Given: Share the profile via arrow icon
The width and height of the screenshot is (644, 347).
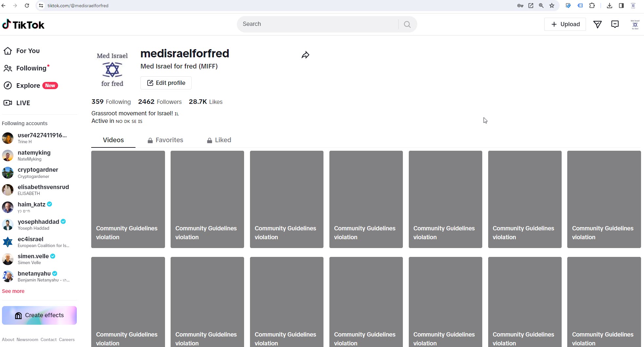Looking at the screenshot, I should 305,55.
